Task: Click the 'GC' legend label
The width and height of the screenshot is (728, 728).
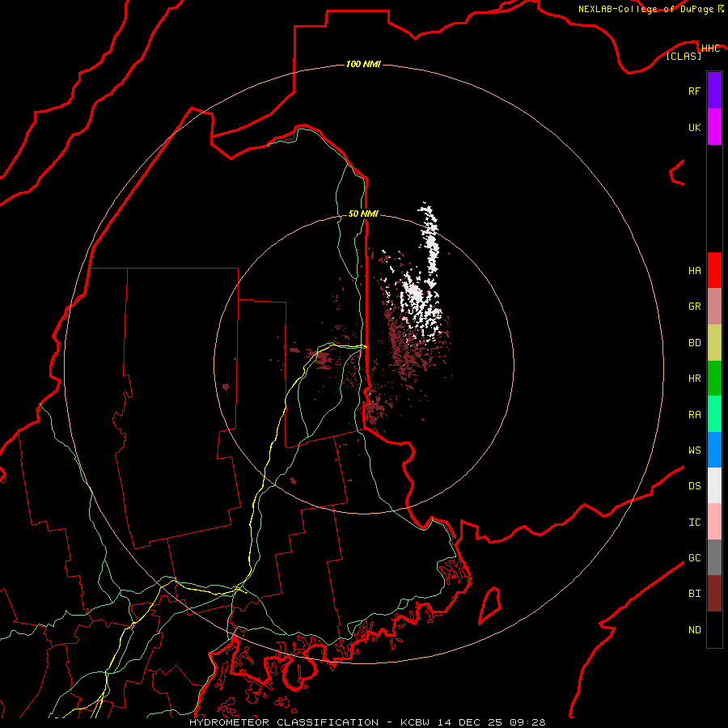Action: (x=694, y=558)
